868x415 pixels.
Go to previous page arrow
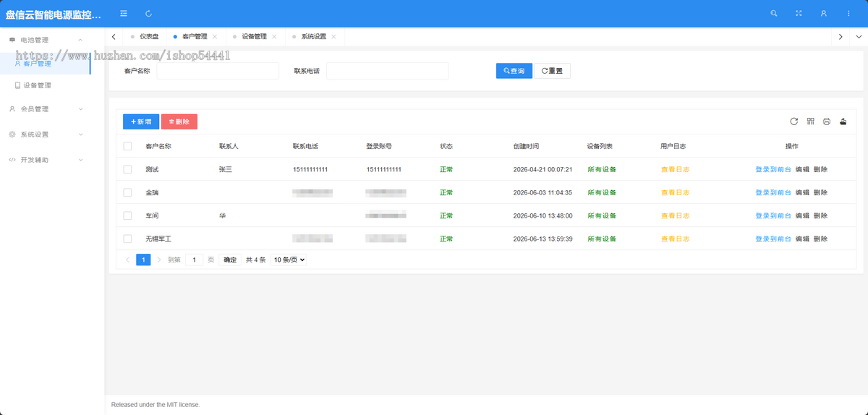pos(128,260)
